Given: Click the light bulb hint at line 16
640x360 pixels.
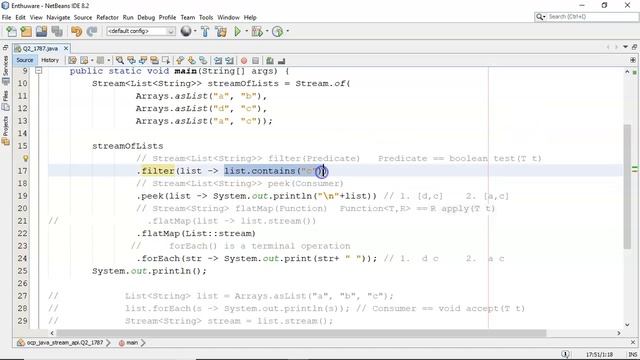Looking at the screenshot, I should click(x=25, y=158).
